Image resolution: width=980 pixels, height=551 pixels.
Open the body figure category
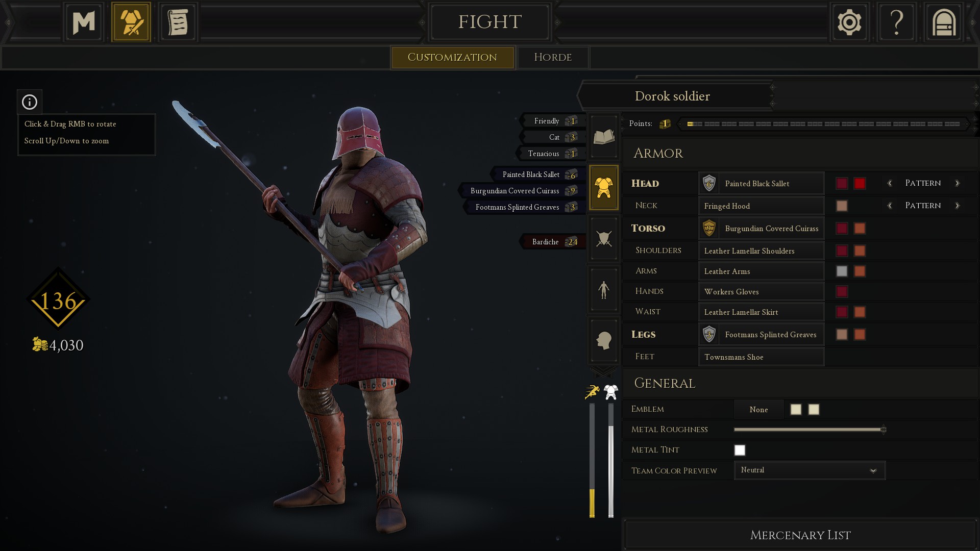[x=604, y=289]
